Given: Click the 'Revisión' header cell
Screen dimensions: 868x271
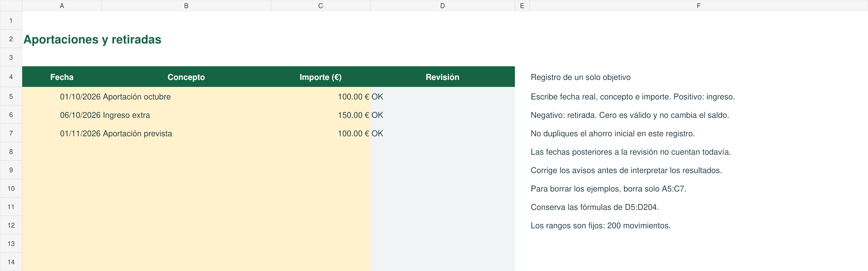Looking at the screenshot, I should pos(442,77).
